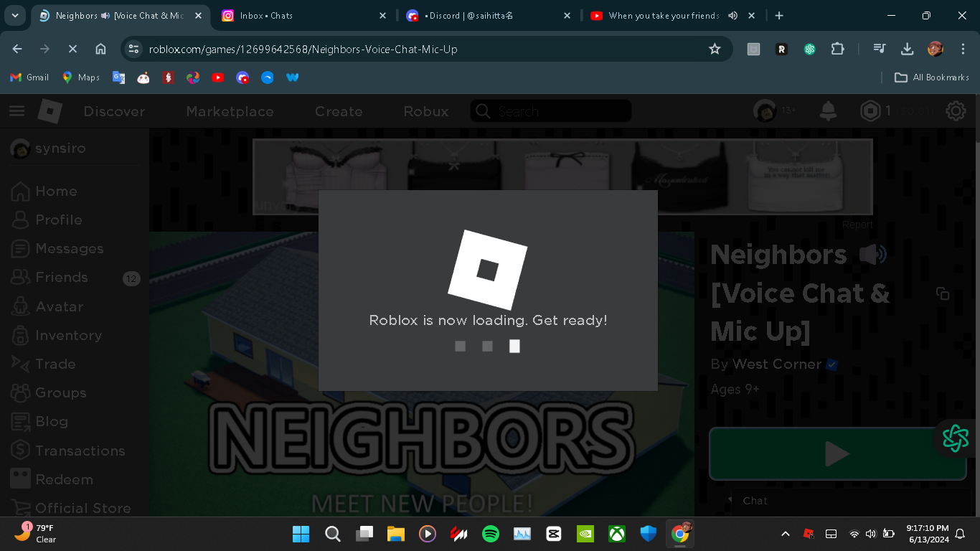This screenshot has width=980, height=551.
Task: Open Maps bookmark
Action: point(81,77)
